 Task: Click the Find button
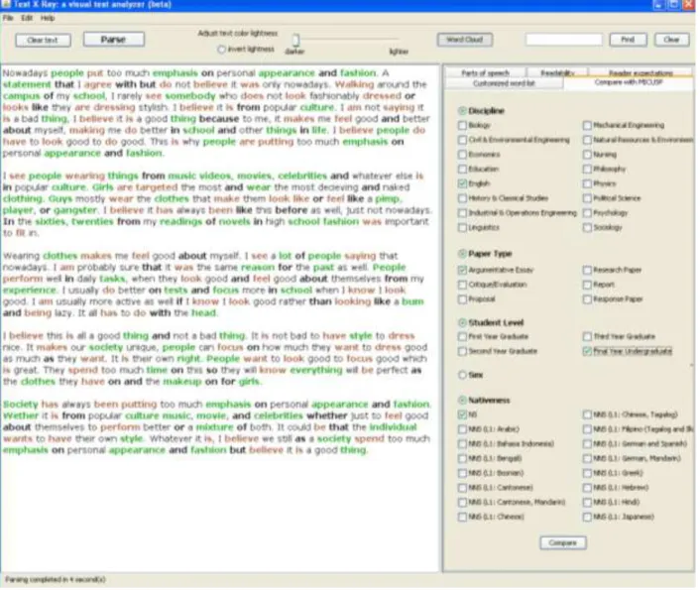pyautogui.click(x=629, y=40)
